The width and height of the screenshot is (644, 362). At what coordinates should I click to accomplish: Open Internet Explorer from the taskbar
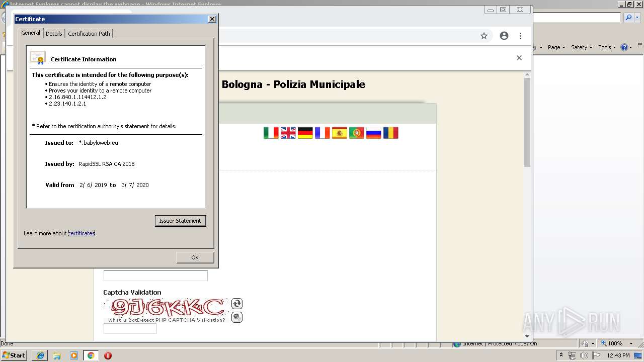(x=40, y=355)
